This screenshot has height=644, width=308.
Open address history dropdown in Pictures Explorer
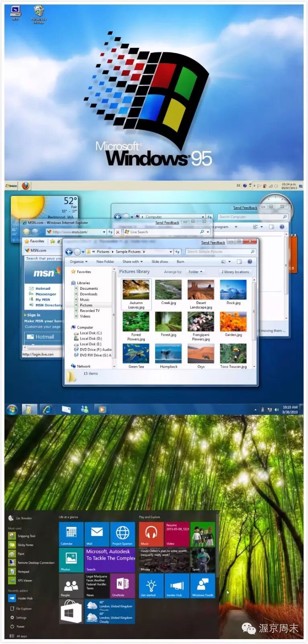171,252
